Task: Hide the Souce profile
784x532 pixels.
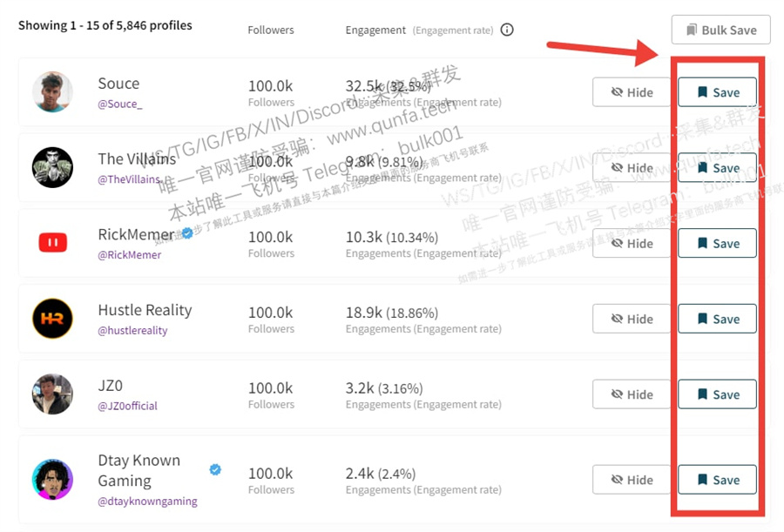Action: coord(632,92)
